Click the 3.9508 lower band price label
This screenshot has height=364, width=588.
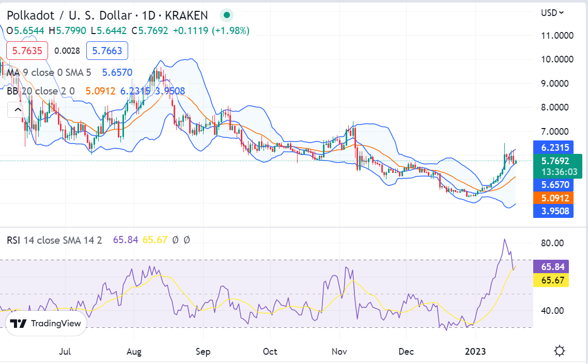[553, 211]
